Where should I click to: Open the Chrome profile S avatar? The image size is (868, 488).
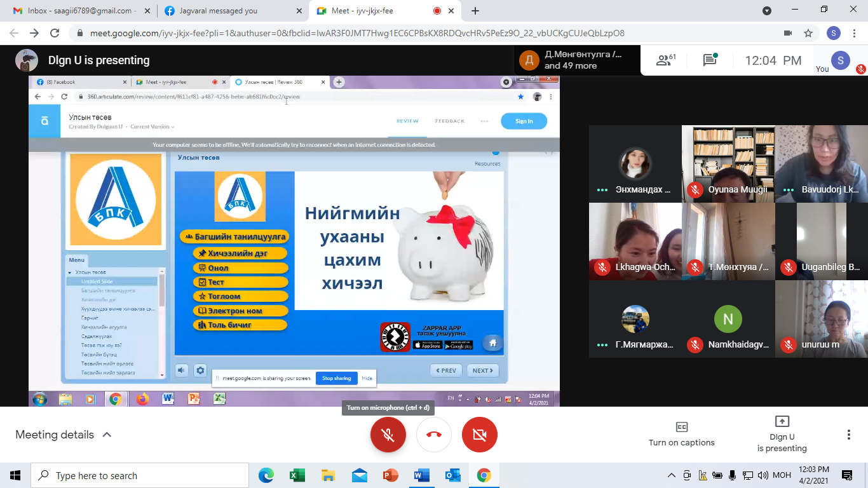[833, 33]
